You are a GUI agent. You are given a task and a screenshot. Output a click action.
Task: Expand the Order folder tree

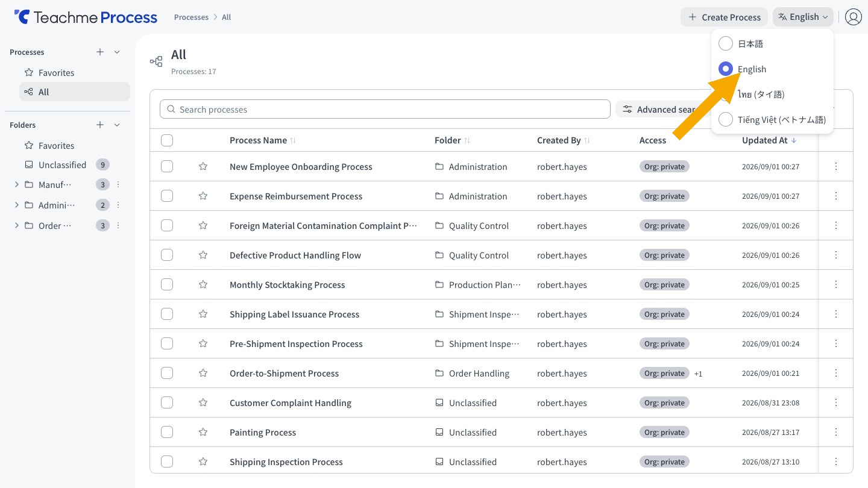point(16,225)
